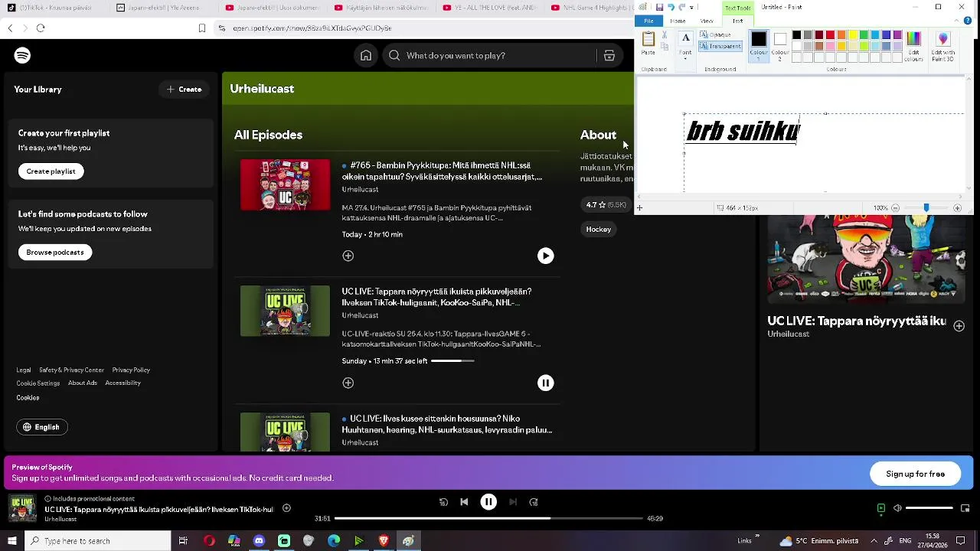Reload the browser page

point(41,28)
